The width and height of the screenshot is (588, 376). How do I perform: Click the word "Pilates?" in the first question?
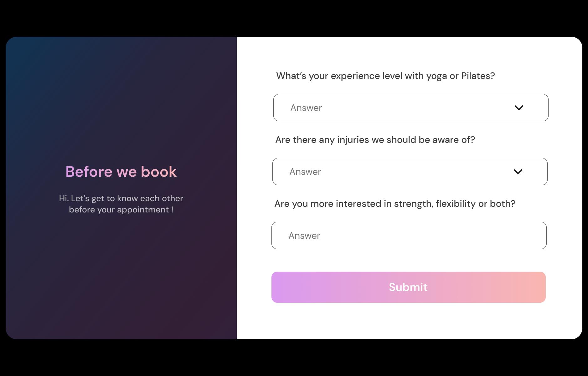(x=478, y=76)
